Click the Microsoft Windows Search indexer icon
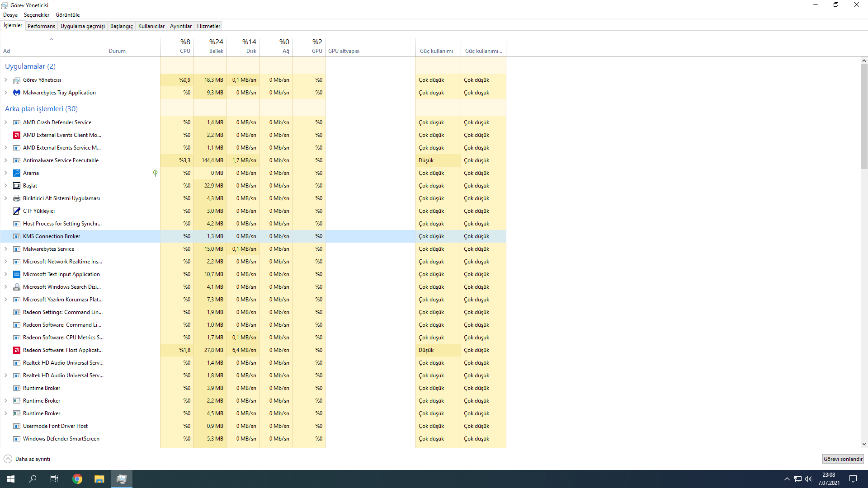 pos(17,287)
